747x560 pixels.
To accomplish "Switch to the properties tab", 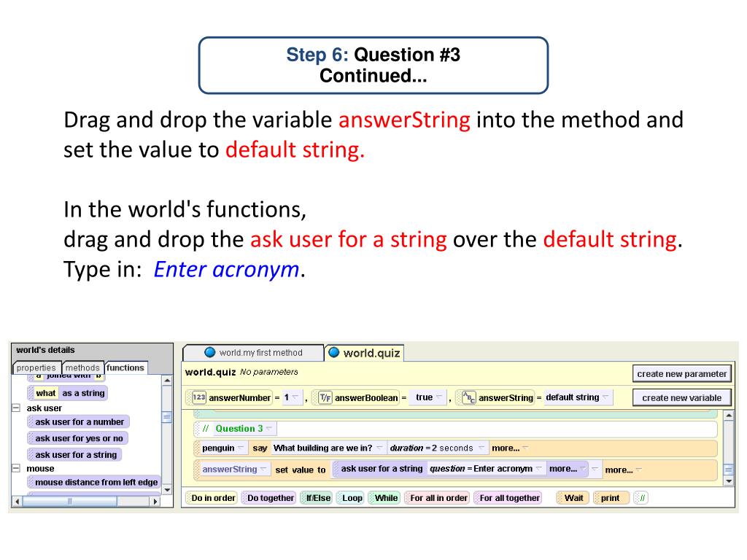I will pyautogui.click(x=36, y=367).
